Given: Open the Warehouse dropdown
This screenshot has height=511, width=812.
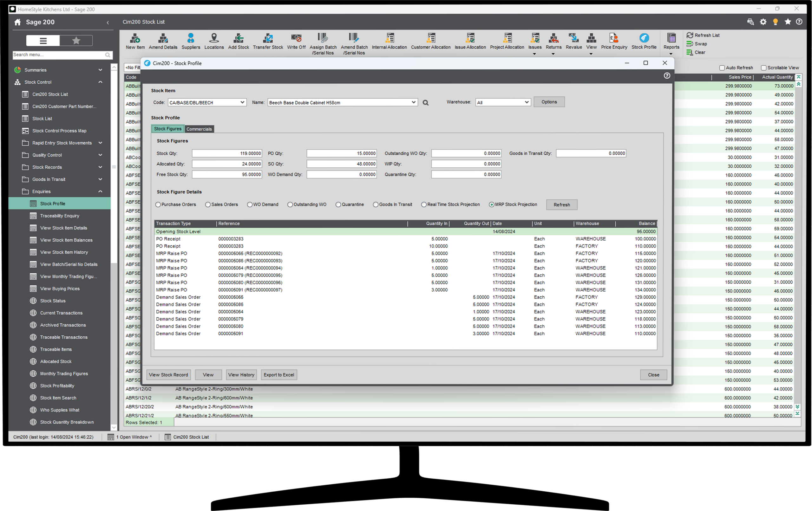Looking at the screenshot, I should click(527, 102).
